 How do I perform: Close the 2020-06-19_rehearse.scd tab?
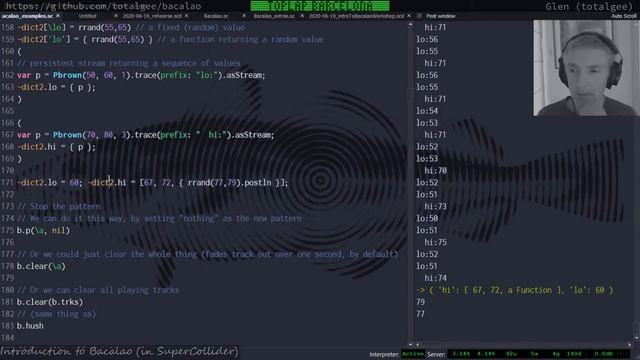(187, 16)
